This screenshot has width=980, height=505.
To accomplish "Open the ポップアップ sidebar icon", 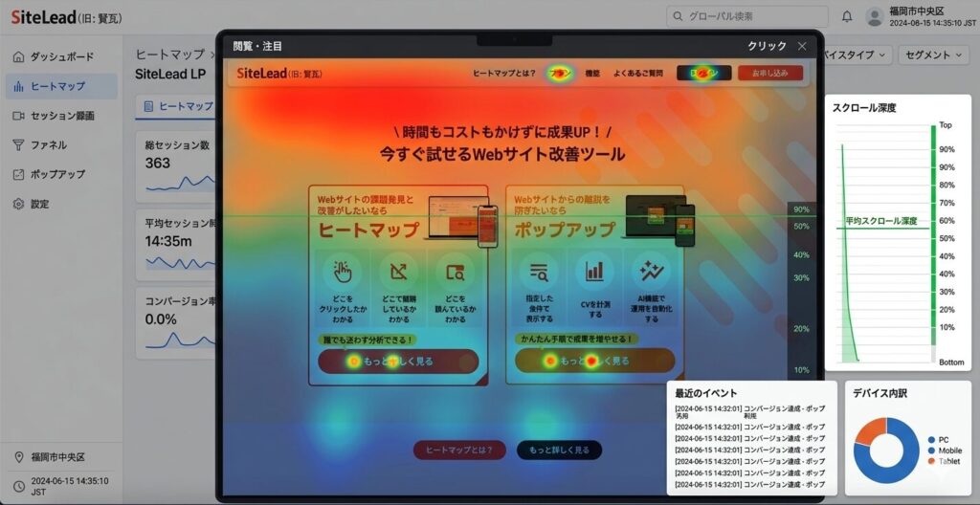I will [x=18, y=175].
